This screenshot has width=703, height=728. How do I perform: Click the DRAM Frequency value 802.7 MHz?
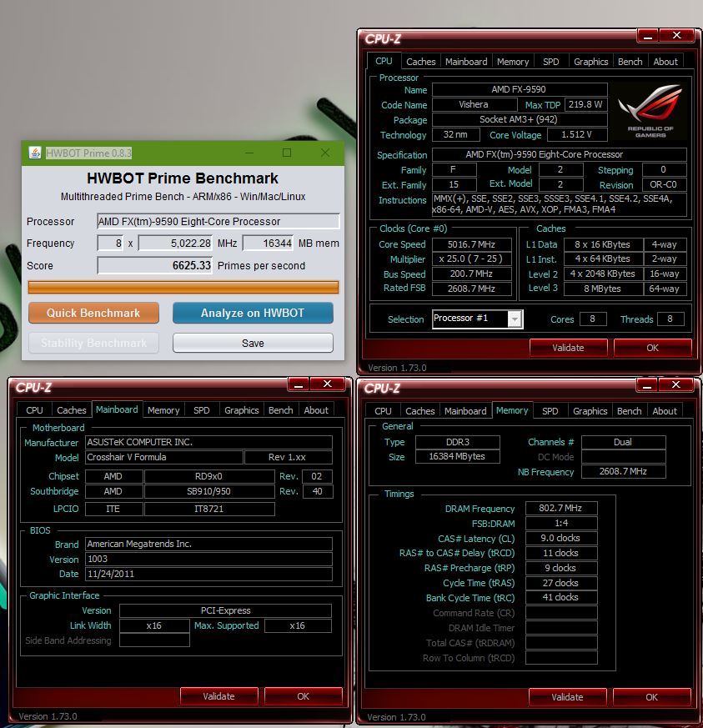click(x=561, y=509)
